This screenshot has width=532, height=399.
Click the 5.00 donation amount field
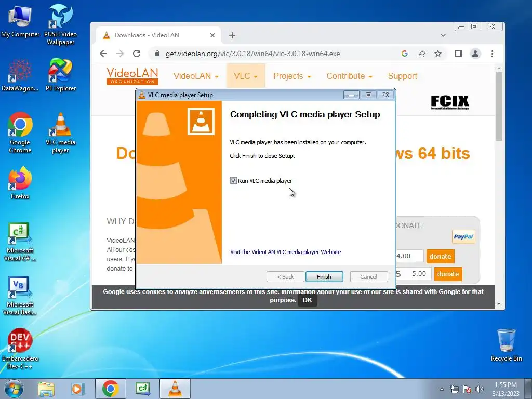coord(417,274)
